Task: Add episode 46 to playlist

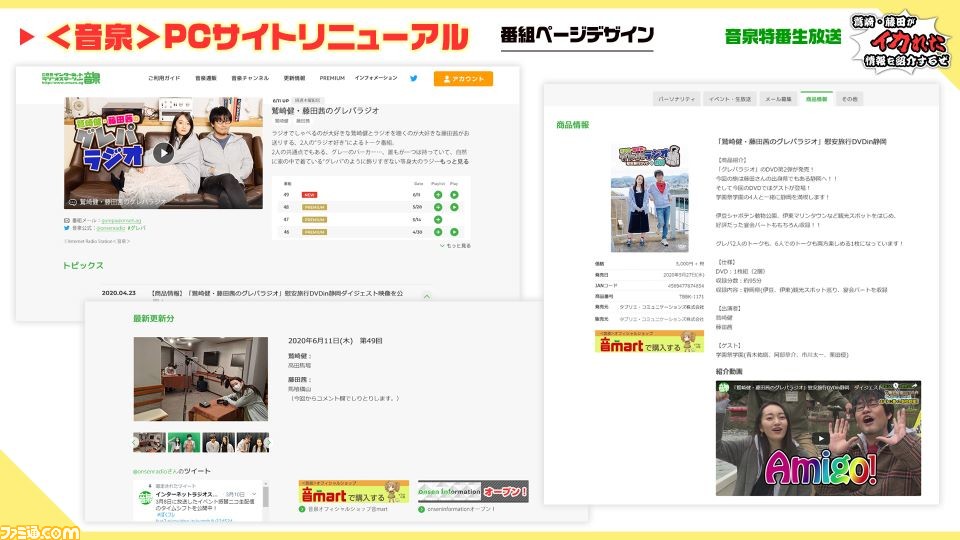Action: tap(438, 232)
